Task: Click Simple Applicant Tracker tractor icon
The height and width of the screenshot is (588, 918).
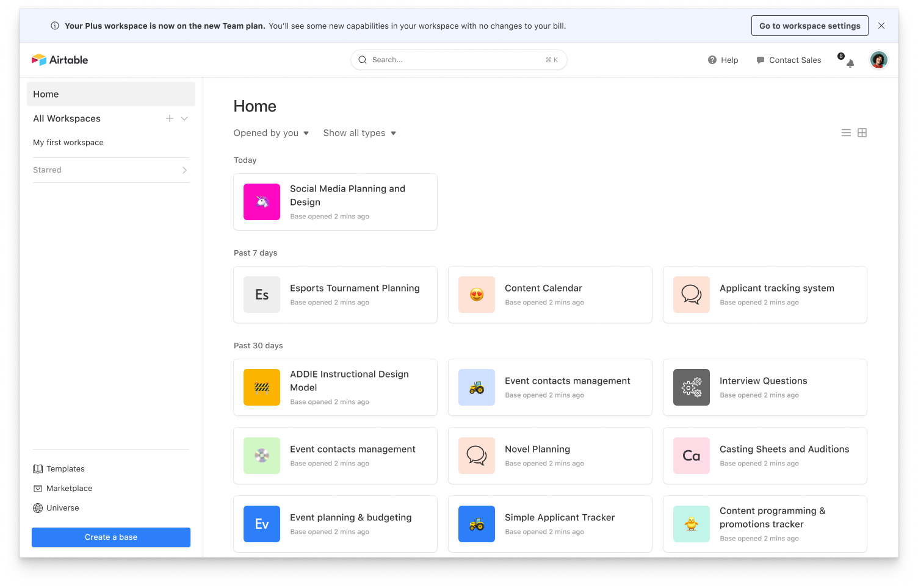Action: [x=477, y=524]
